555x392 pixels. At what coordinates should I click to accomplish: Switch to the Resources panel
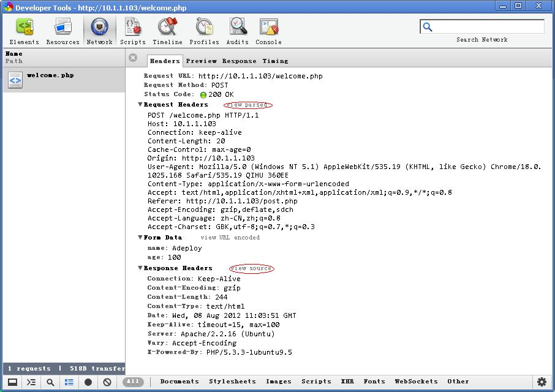62,29
